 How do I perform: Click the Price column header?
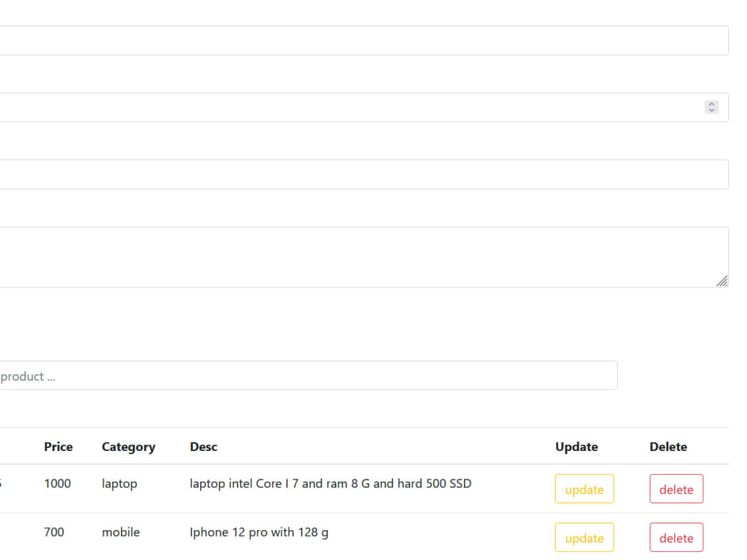58,447
